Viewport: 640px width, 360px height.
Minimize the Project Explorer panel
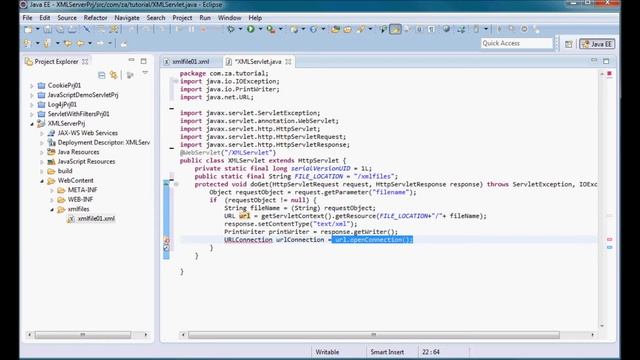(x=131, y=60)
